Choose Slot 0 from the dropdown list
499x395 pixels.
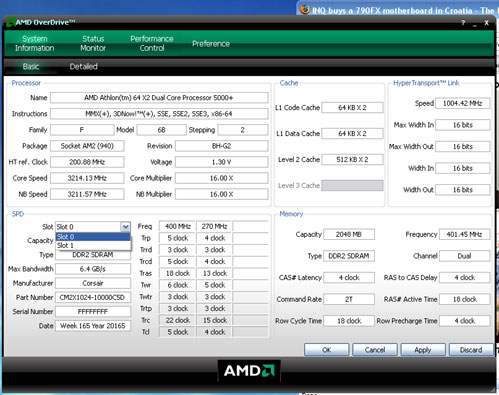coord(93,237)
